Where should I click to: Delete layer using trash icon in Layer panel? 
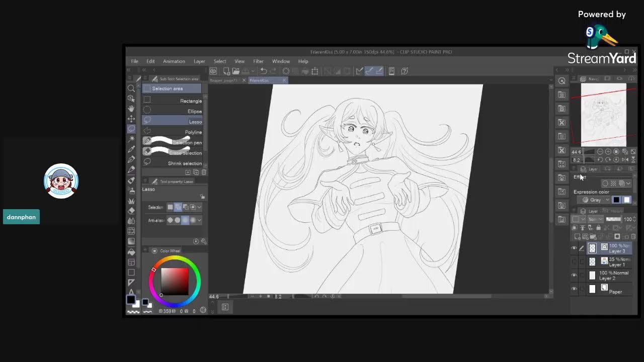click(633, 237)
